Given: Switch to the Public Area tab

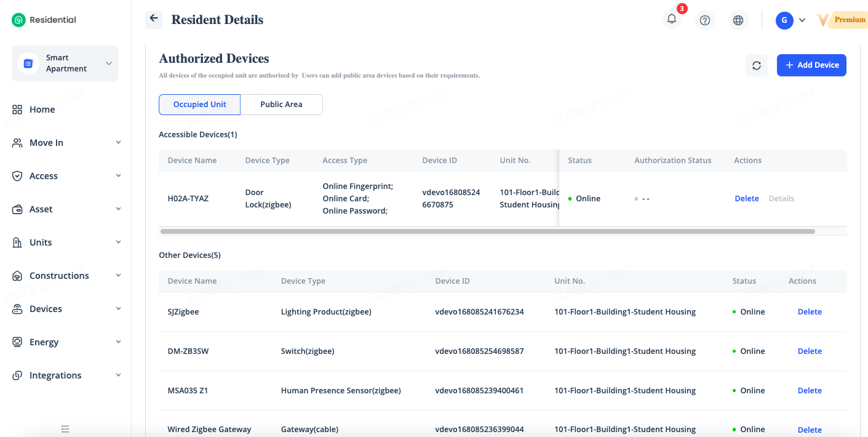Looking at the screenshot, I should coord(281,105).
